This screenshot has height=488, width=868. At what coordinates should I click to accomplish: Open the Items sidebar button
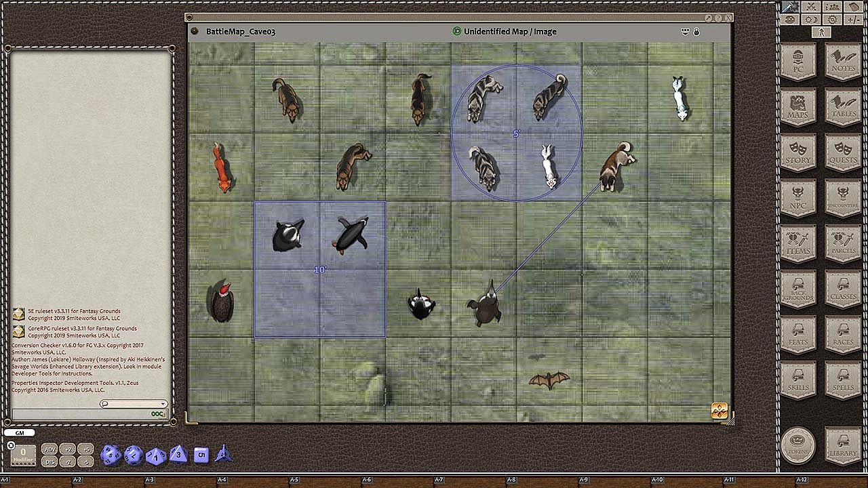[798, 243]
